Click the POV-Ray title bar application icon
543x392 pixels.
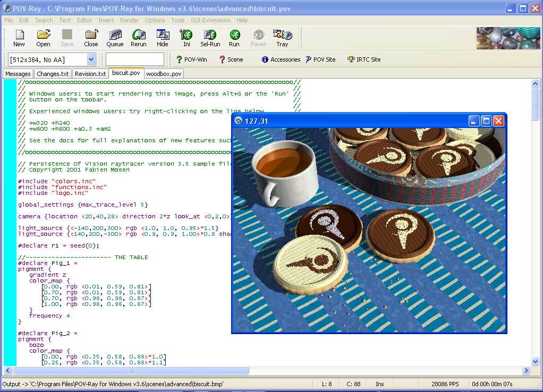tap(6, 8)
